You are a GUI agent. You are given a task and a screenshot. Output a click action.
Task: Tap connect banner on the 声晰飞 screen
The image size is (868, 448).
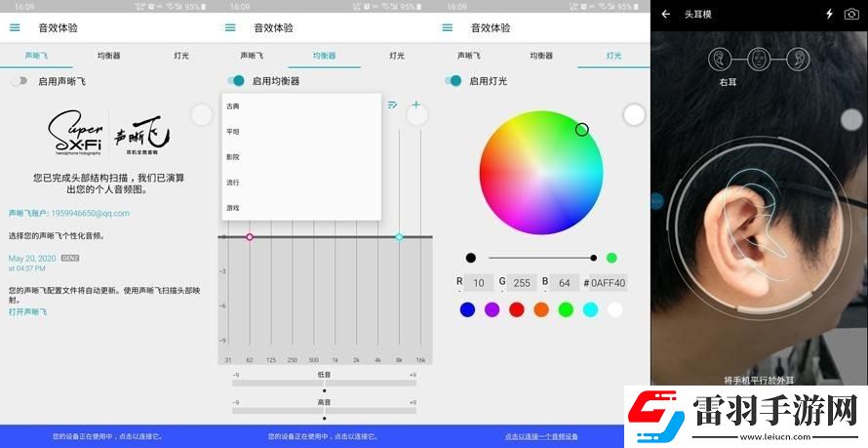tap(108, 436)
